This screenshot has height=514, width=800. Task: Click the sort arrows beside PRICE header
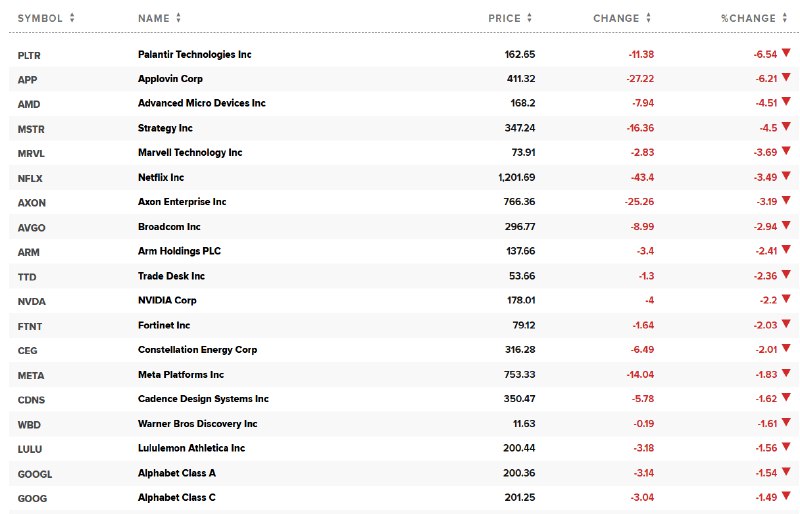529,18
